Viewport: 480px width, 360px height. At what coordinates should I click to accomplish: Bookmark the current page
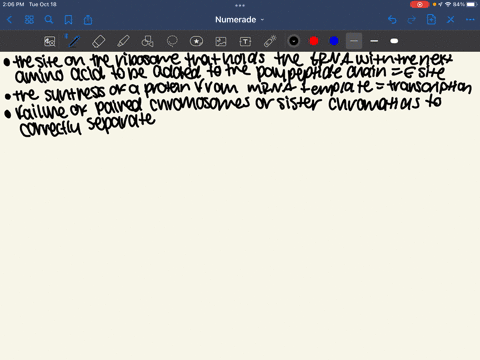(68, 20)
